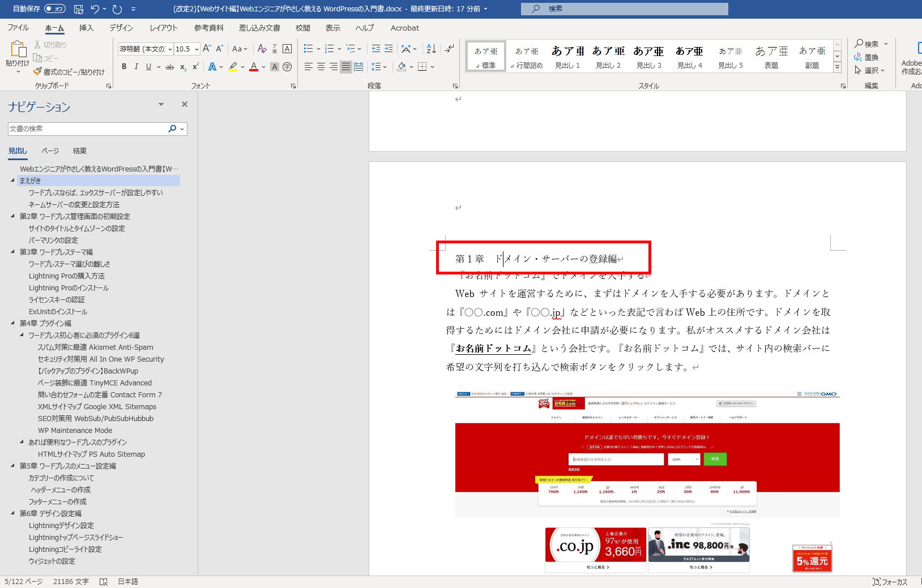Decrease font size with the smaller A icon

coord(220,49)
